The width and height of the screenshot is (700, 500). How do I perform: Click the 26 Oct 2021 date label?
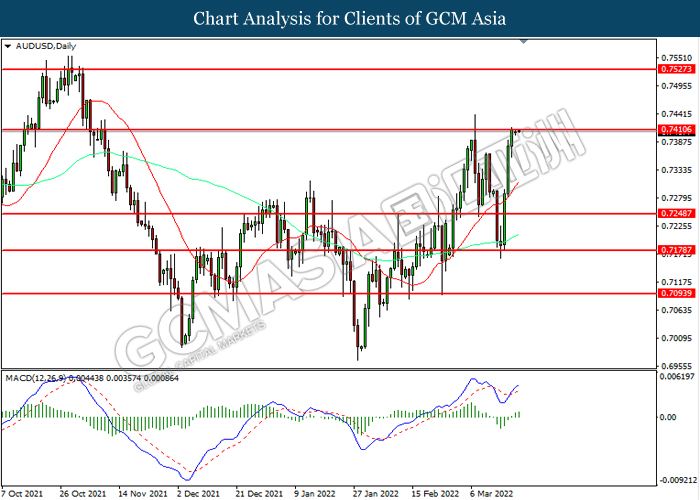(83, 493)
